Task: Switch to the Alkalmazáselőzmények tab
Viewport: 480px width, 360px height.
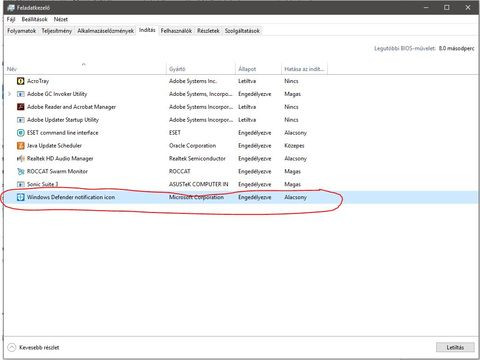Action: [x=105, y=31]
